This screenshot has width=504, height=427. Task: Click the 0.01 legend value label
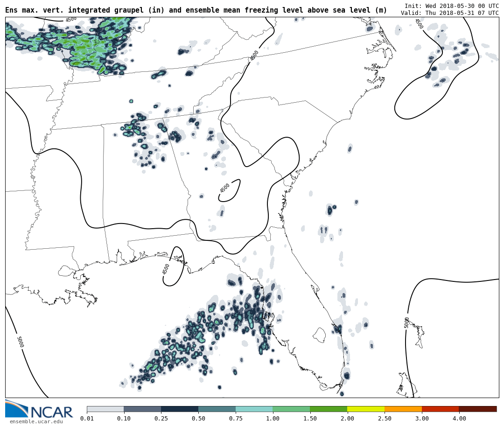pyautogui.click(x=87, y=418)
